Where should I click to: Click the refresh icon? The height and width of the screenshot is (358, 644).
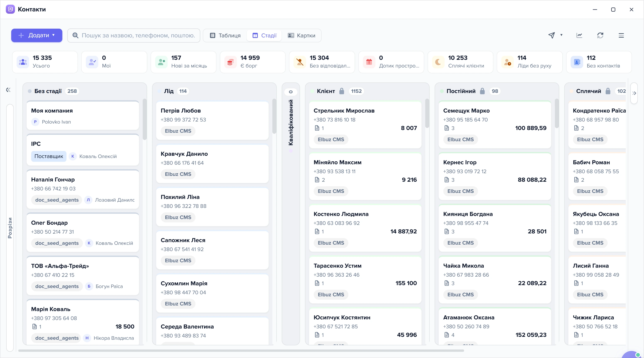click(600, 35)
